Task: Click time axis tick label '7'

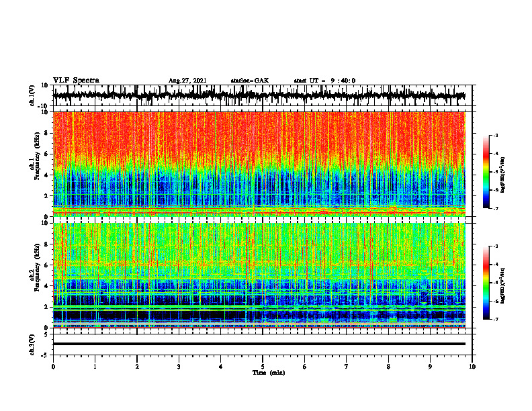Action: 347,367
